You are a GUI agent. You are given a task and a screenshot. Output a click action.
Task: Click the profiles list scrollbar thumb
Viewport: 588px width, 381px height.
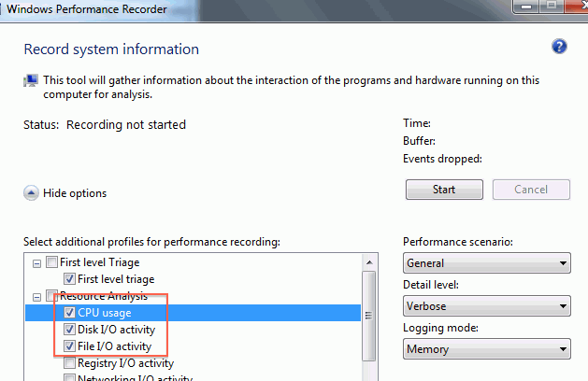[369, 316]
